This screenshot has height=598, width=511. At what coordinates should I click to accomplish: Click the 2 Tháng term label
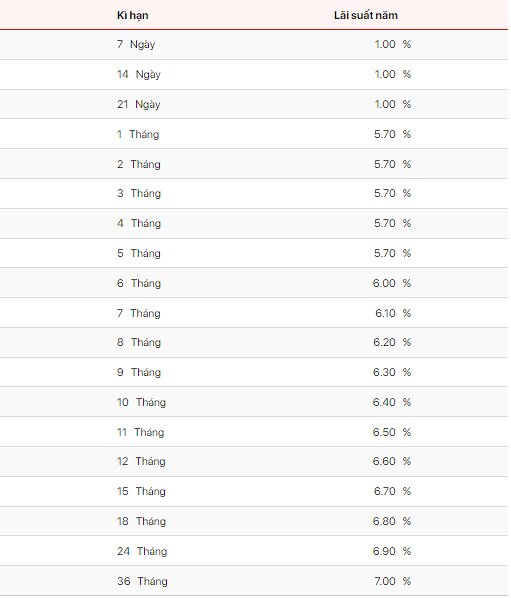[x=138, y=164]
